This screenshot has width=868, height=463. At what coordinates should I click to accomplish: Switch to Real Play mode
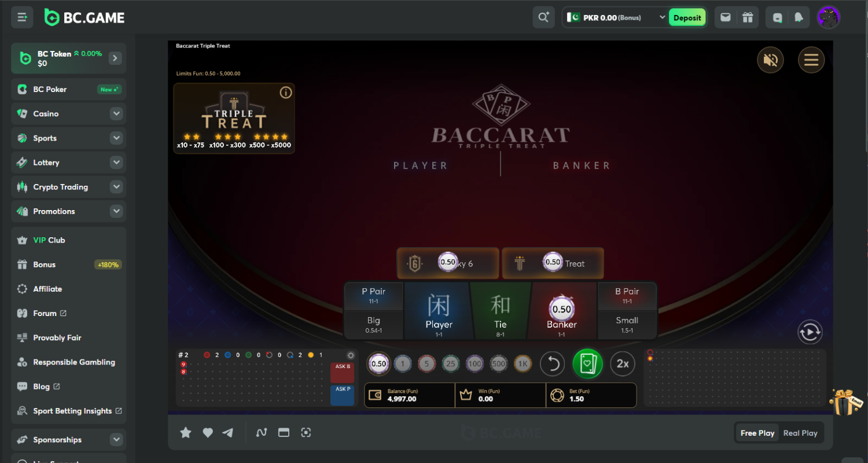click(x=800, y=433)
